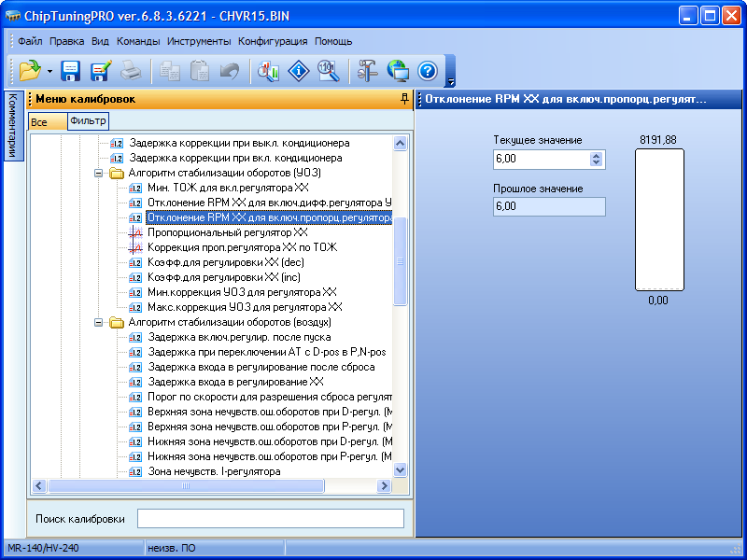Click the save-as icon with pencil
This screenshot has width=747, height=560.
pos(100,71)
